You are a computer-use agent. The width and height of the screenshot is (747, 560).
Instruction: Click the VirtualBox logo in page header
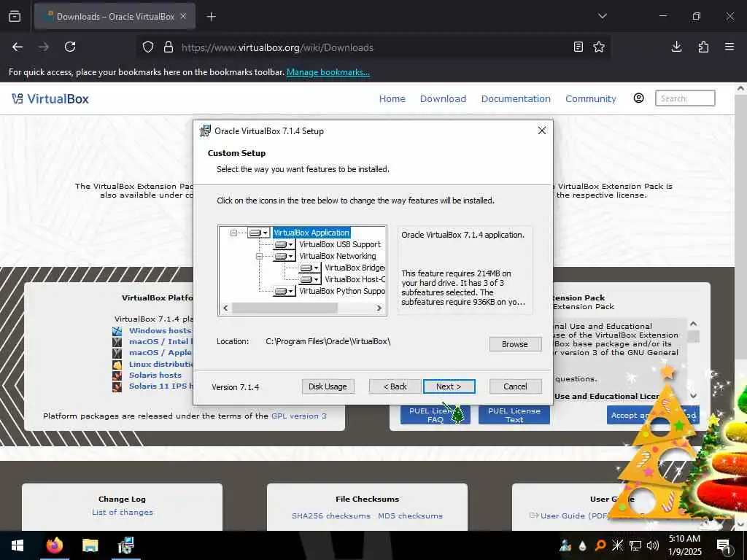click(50, 98)
